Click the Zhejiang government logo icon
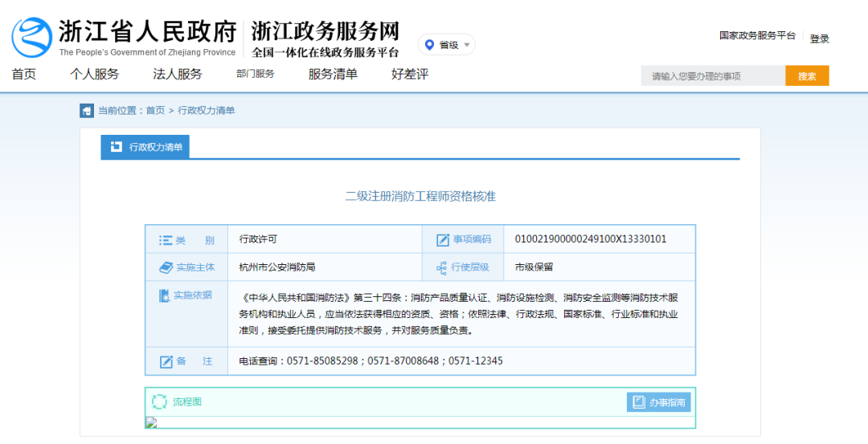 tap(32, 37)
